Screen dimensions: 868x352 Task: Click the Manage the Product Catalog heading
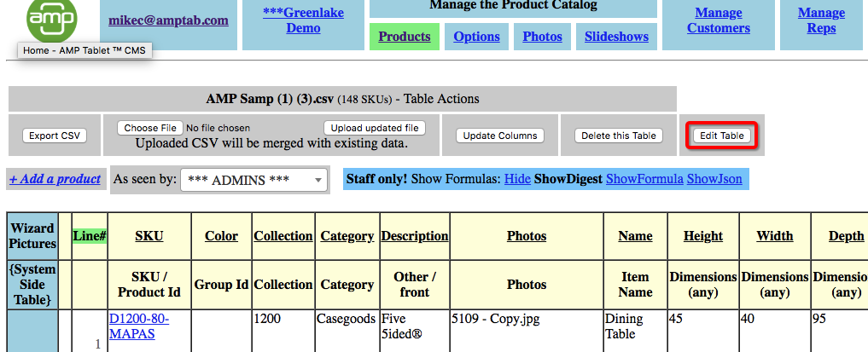513,5
